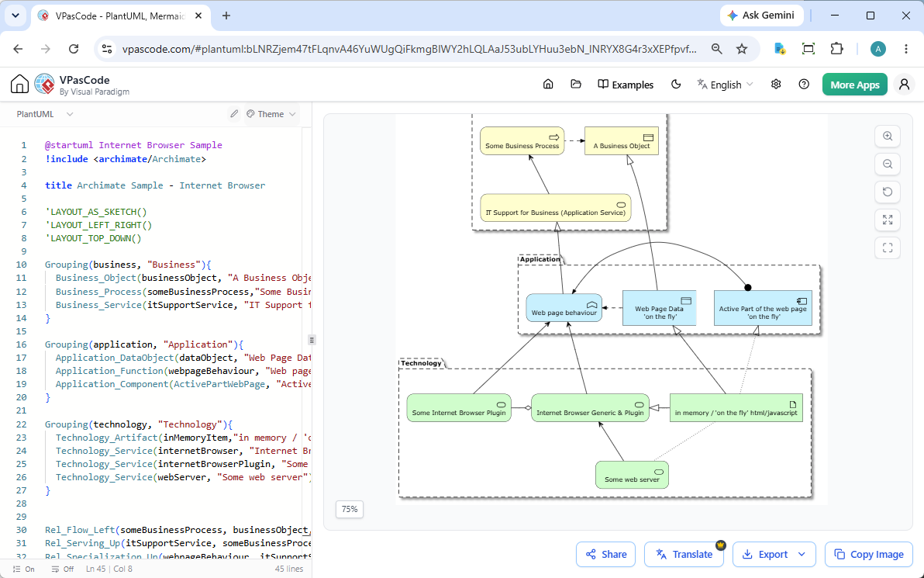Click the Some web server diagram node

pyautogui.click(x=632, y=475)
